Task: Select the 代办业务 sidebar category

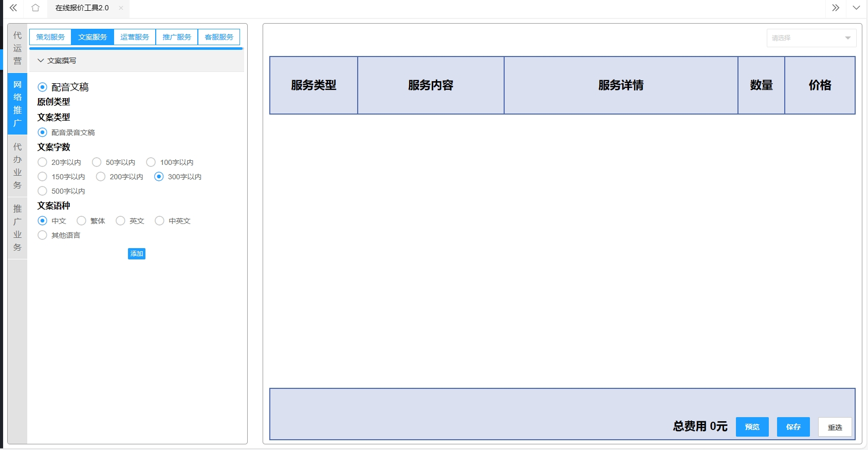Action: 17,166
